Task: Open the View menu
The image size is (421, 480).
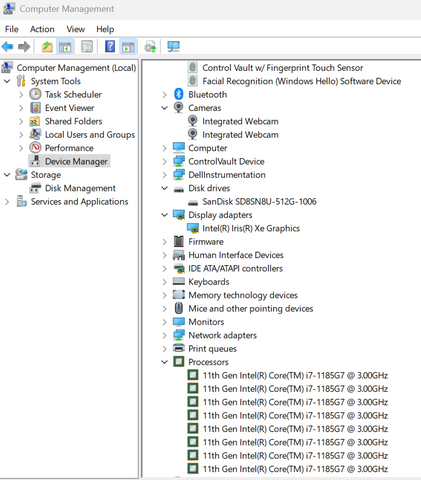Action: pyautogui.click(x=76, y=29)
